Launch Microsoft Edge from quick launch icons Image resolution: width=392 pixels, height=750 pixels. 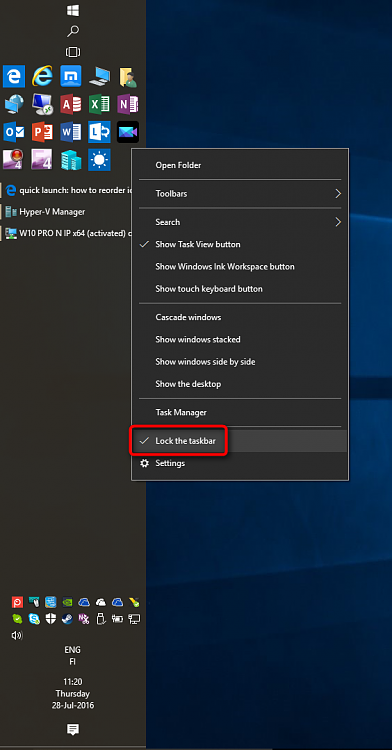tap(14, 76)
